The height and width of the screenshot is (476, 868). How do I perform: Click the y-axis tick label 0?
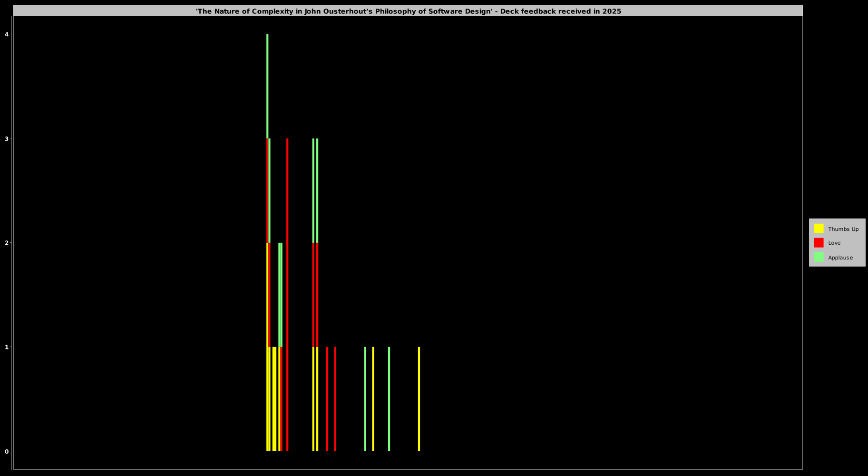tap(7, 451)
